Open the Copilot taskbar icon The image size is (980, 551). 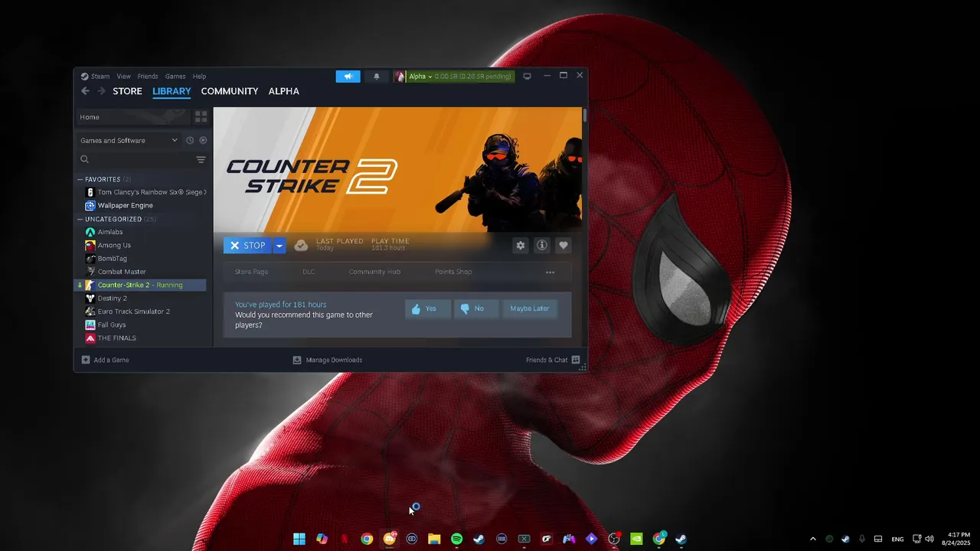coord(322,539)
